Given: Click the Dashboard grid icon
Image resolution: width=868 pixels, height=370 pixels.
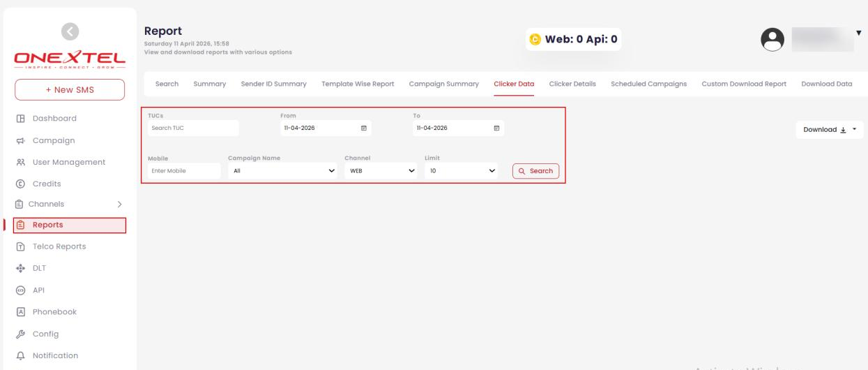Looking at the screenshot, I should 20,119.
